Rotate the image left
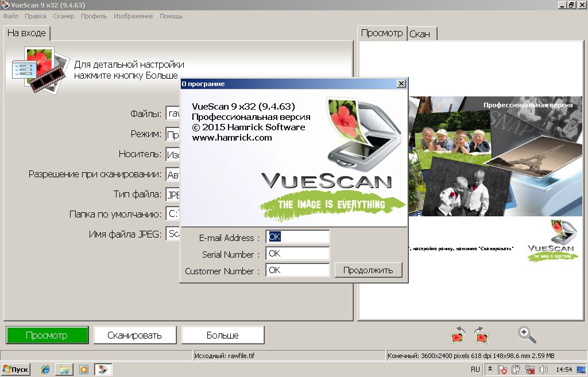 (x=458, y=335)
